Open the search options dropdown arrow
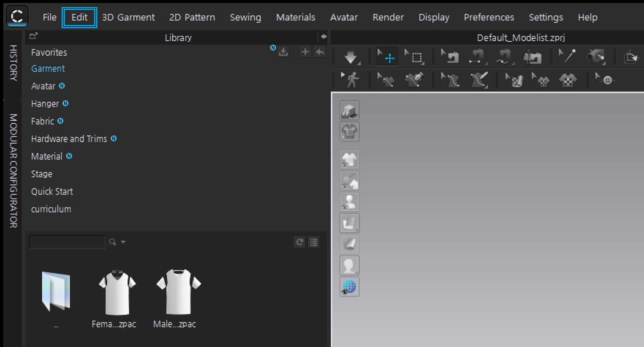 tap(123, 242)
